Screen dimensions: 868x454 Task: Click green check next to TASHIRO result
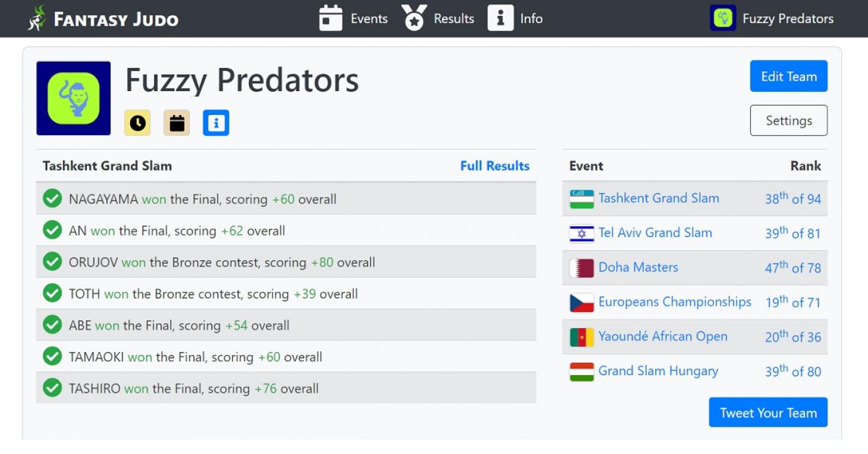click(53, 388)
